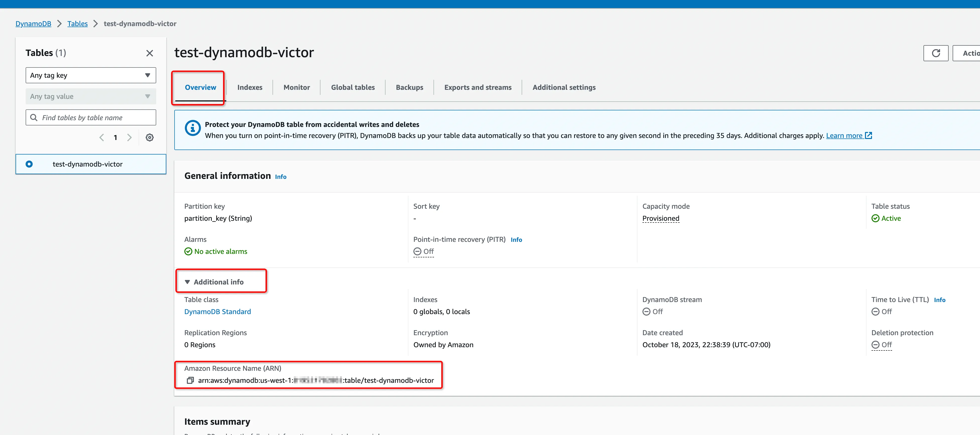Switch to the Overview tab

point(200,87)
